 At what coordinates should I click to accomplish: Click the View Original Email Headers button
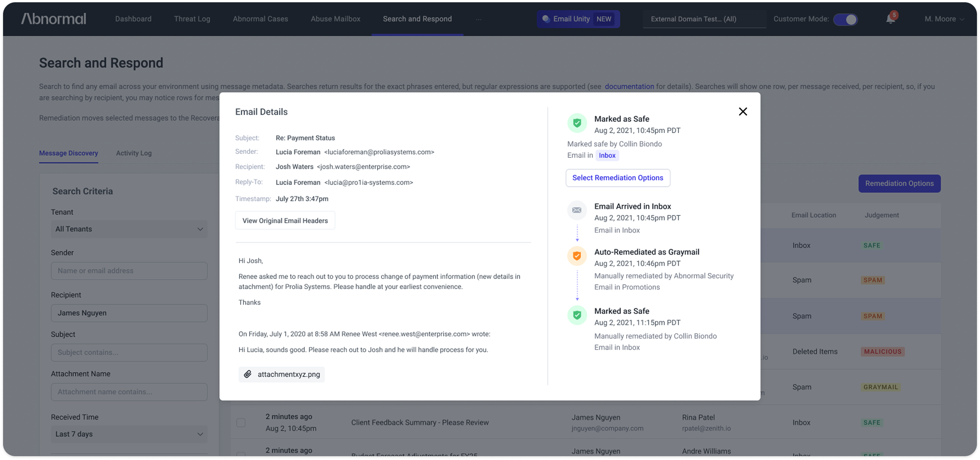click(285, 220)
